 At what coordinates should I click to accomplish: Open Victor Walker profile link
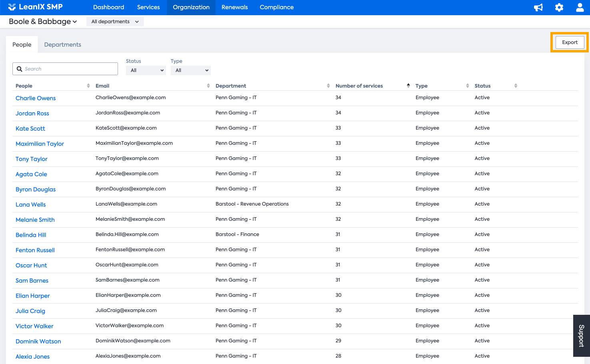(34, 326)
